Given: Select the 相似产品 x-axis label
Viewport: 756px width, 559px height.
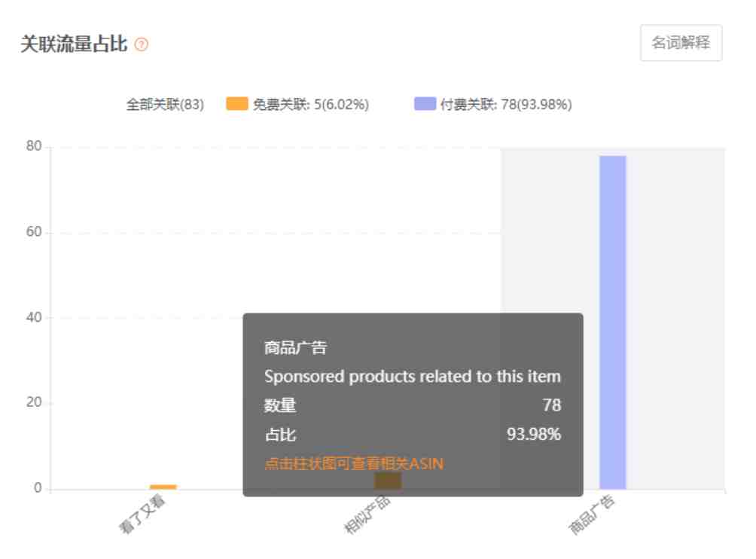Looking at the screenshot, I should pyautogui.click(x=367, y=514).
